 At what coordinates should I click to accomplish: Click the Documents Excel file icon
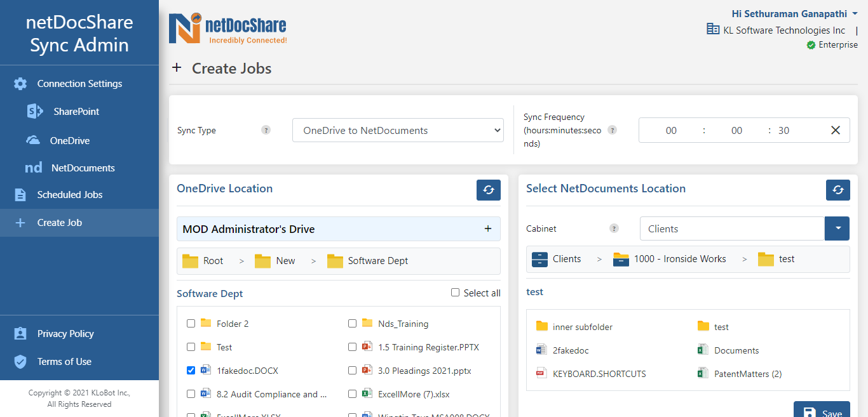tap(703, 350)
